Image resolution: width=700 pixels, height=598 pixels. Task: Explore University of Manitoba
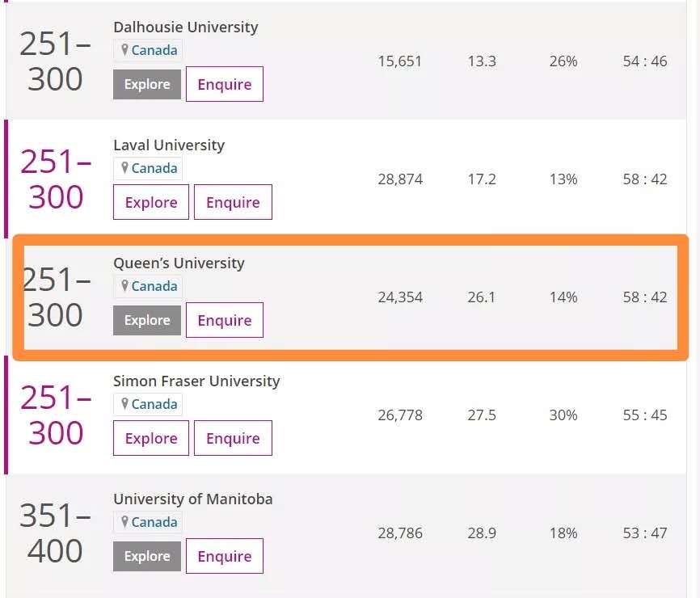pos(147,556)
